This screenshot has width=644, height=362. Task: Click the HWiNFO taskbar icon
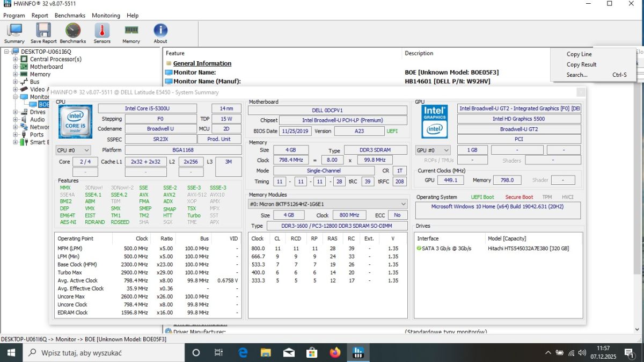tap(358, 353)
